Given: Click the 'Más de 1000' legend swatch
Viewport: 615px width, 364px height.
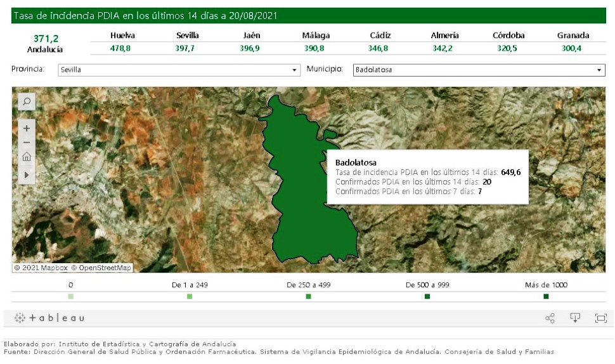Looking at the screenshot, I should (x=546, y=297).
